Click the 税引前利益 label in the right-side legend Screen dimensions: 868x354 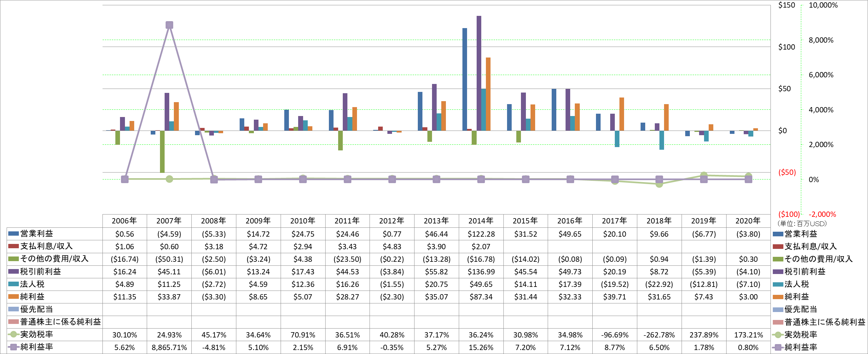(x=805, y=271)
